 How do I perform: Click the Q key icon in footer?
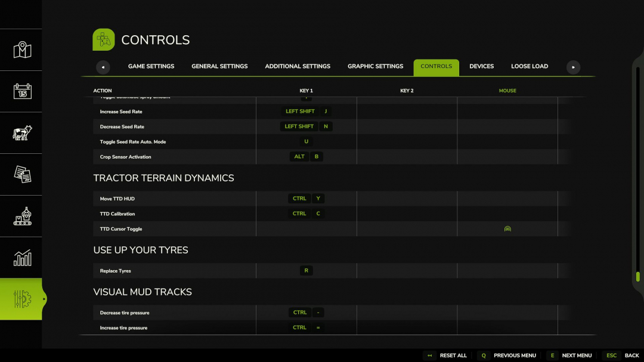coord(484,355)
